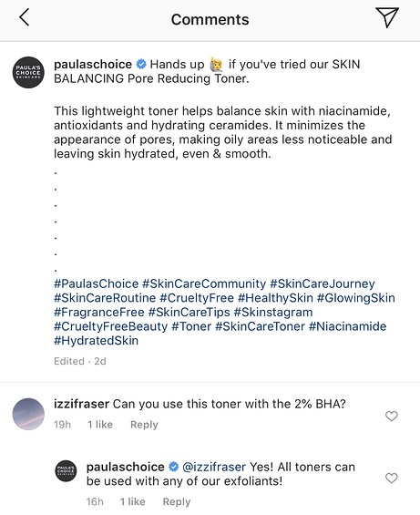Open the #PaulasChoice hashtag
The image size is (420, 515).
tap(97, 283)
